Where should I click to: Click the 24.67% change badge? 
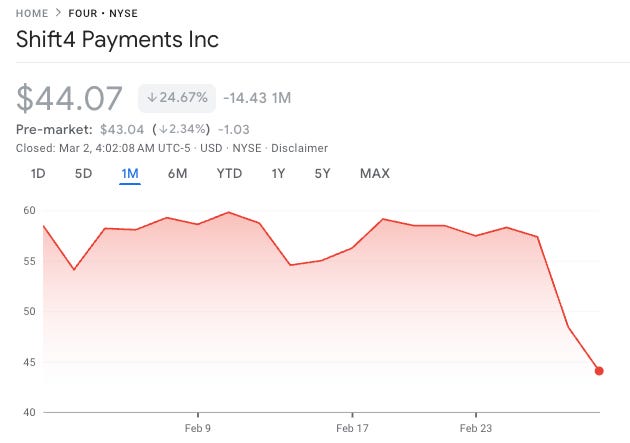177,98
